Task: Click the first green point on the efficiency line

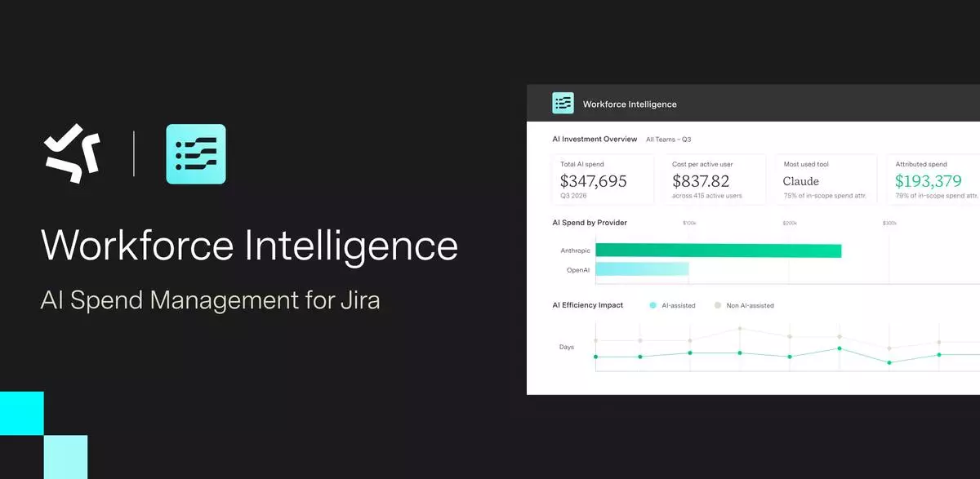Action: pyautogui.click(x=595, y=357)
